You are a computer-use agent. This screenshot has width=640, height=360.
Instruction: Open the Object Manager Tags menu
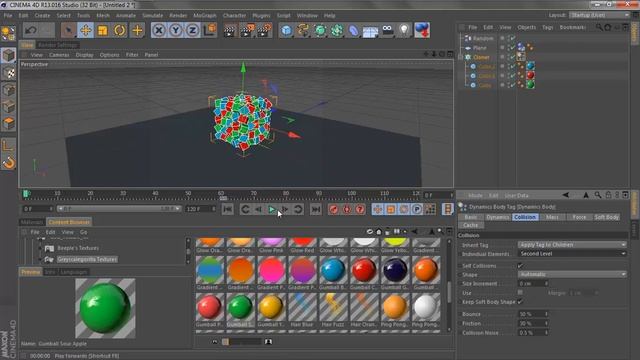coord(547,27)
